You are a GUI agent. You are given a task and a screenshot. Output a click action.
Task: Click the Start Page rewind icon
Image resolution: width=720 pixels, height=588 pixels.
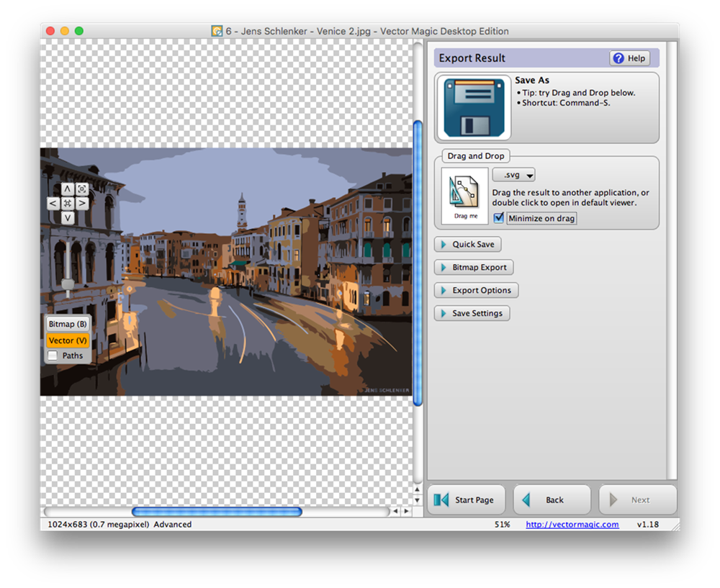[441, 499]
